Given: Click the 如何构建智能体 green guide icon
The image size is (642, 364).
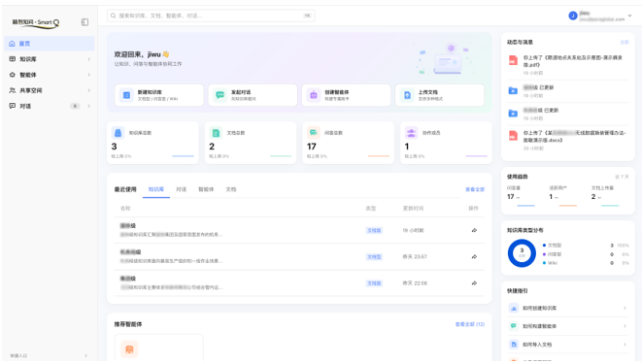Looking at the screenshot, I should point(514,326).
